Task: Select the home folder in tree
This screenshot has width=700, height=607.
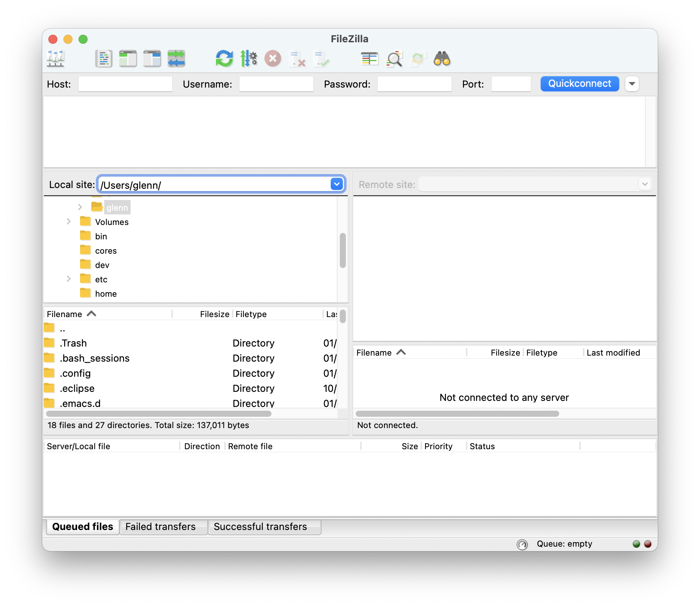Action: [x=106, y=294]
